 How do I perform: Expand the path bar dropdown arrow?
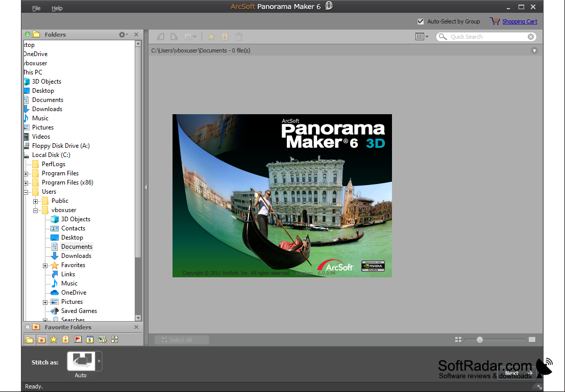click(x=534, y=51)
